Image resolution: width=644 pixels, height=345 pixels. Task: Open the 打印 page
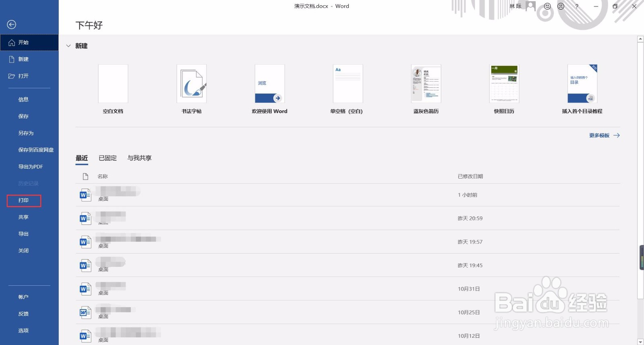tap(23, 200)
